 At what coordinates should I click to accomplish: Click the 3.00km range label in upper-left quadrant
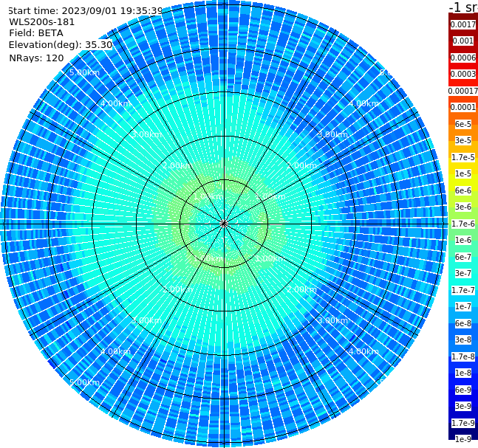(x=146, y=134)
